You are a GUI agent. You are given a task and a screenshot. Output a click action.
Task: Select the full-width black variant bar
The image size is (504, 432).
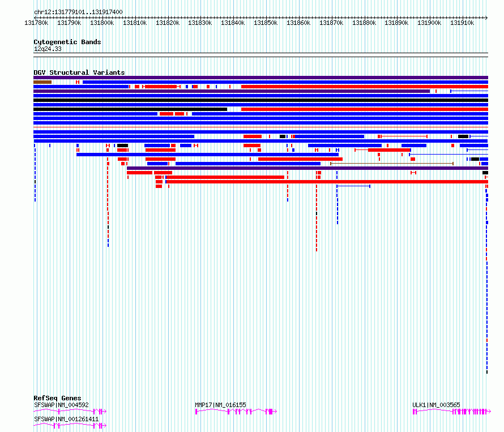pyautogui.click(x=260, y=100)
